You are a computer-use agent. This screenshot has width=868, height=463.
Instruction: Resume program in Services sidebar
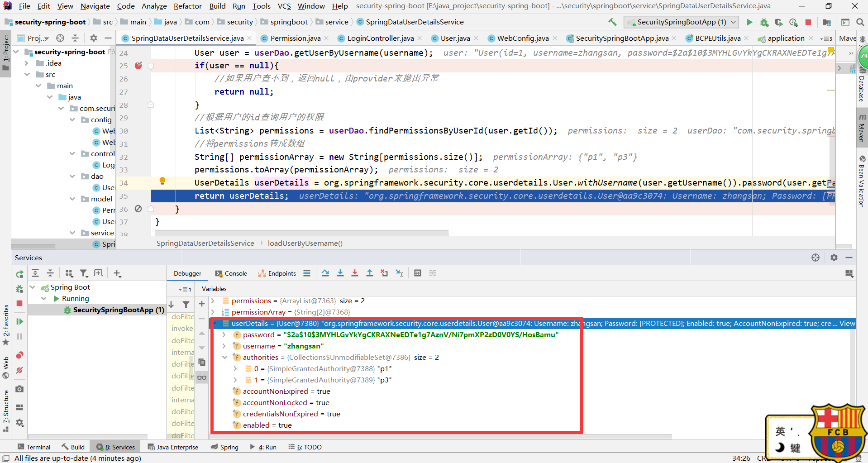tap(19, 321)
